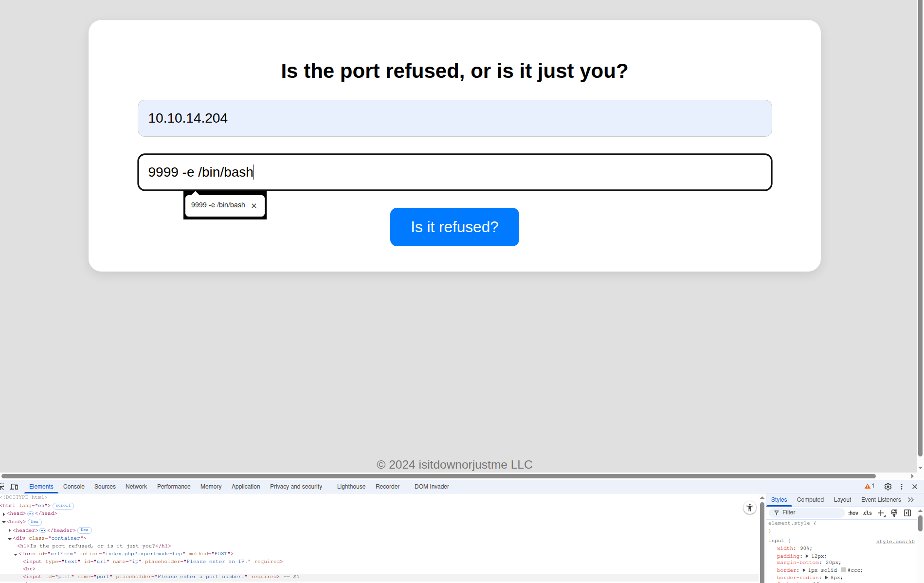Toggle the :hov element state button
The width and height of the screenshot is (924, 583).
click(853, 513)
